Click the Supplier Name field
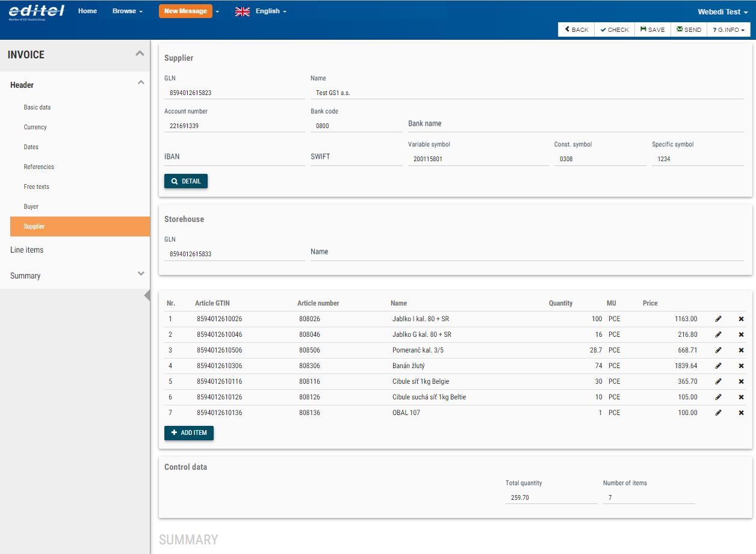The height and width of the screenshot is (554, 756). 527,93
